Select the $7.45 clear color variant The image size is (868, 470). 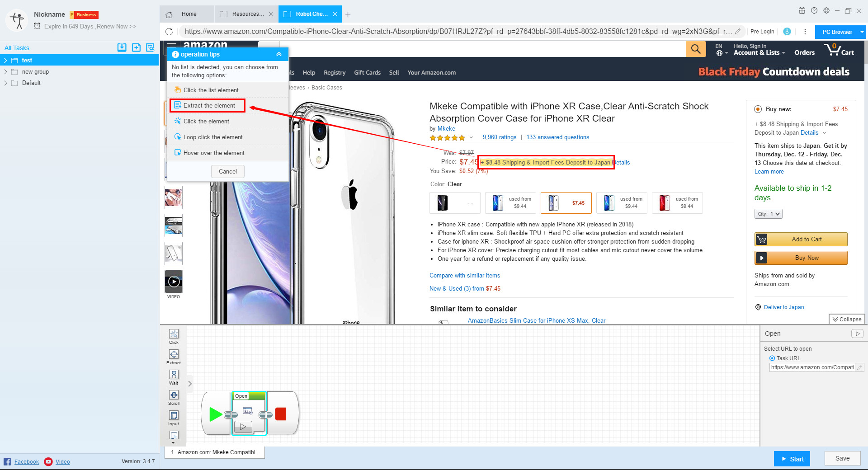[566, 202]
